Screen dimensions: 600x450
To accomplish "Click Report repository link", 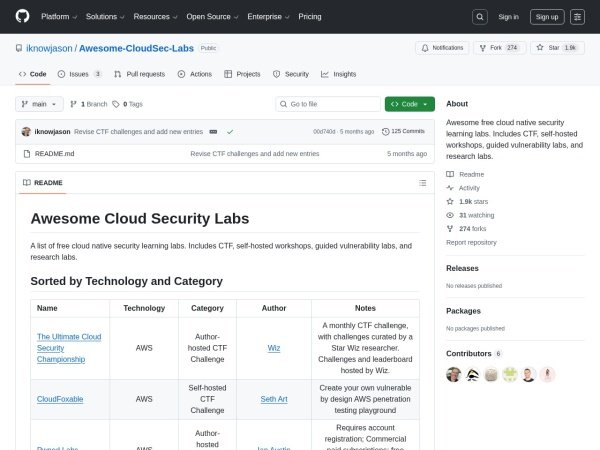I will pos(471,243).
